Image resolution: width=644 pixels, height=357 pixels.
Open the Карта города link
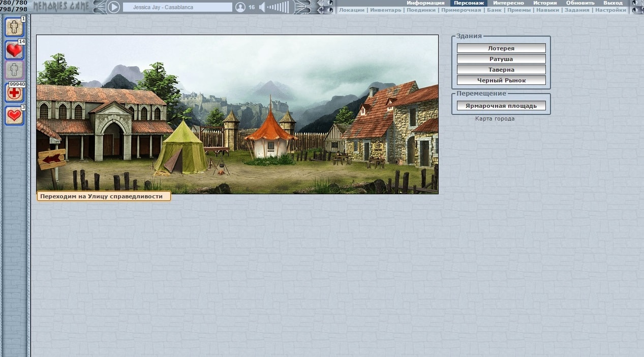(x=495, y=118)
